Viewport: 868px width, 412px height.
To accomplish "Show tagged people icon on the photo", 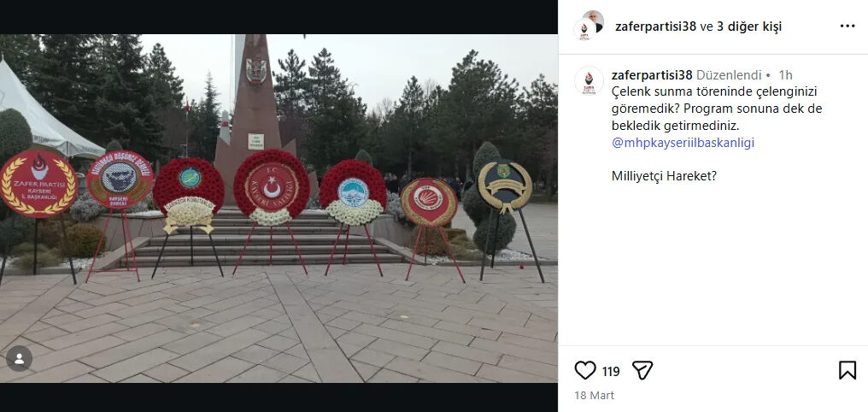I will 20,359.
